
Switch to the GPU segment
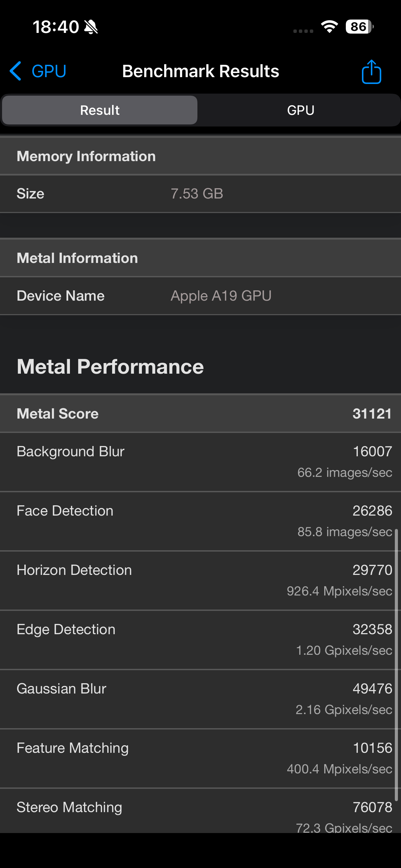pyautogui.click(x=301, y=110)
